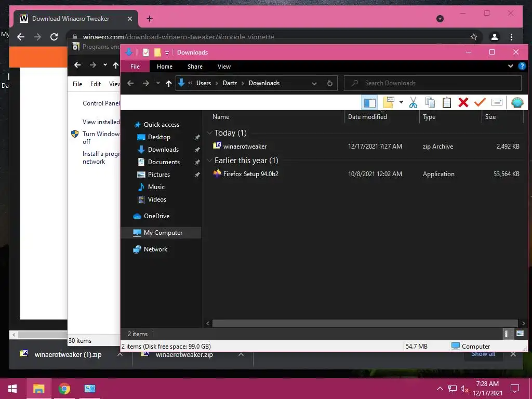Open the Chrome profile icon
The height and width of the screenshot is (399, 532).
point(495,37)
